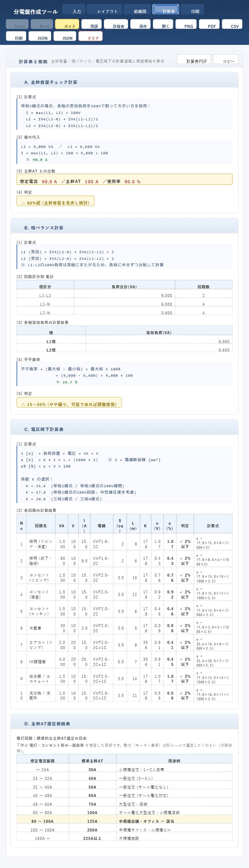Click the 実効負荷(VA) column header
Image resolution: width=249 pixels, height=868 pixels.
[x=159, y=331]
